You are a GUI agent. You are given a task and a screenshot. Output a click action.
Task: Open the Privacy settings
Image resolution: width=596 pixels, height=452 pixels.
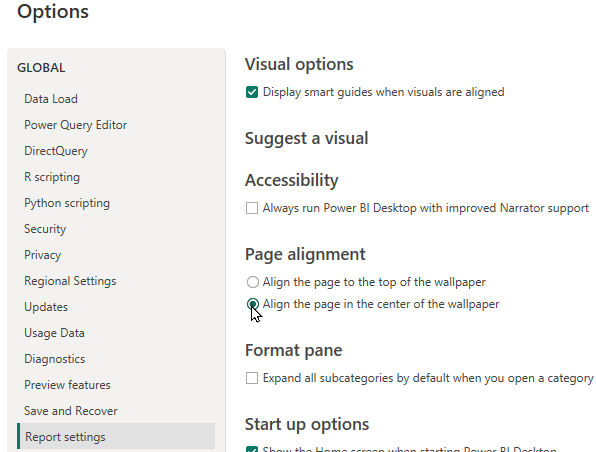42,255
